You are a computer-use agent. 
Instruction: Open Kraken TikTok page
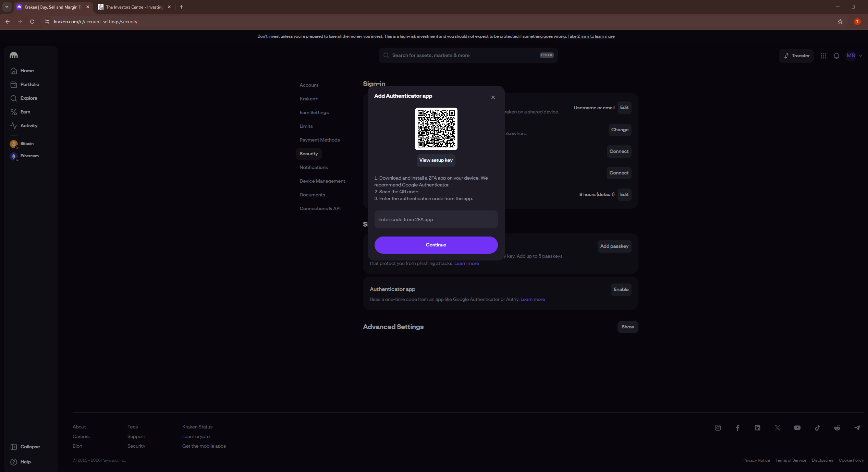pos(817,428)
